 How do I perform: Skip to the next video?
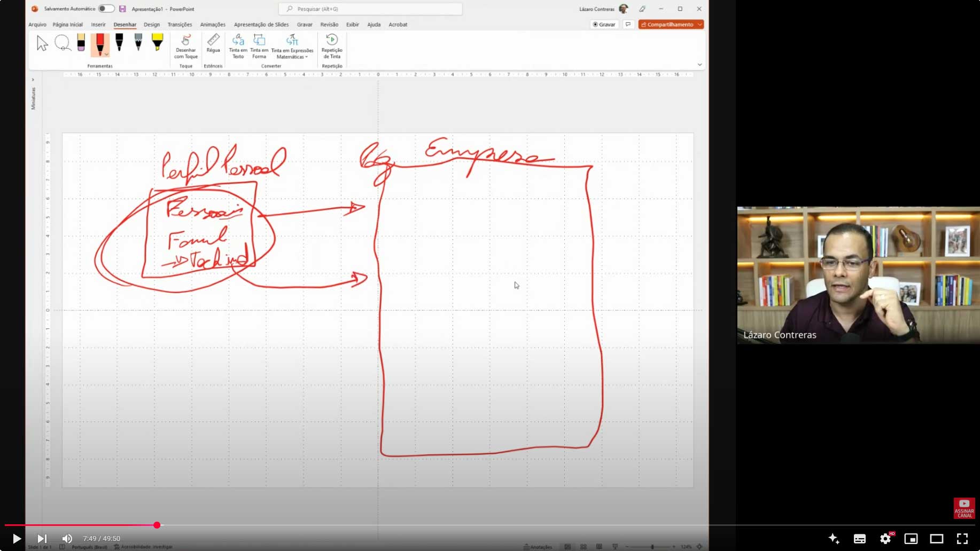click(x=42, y=539)
